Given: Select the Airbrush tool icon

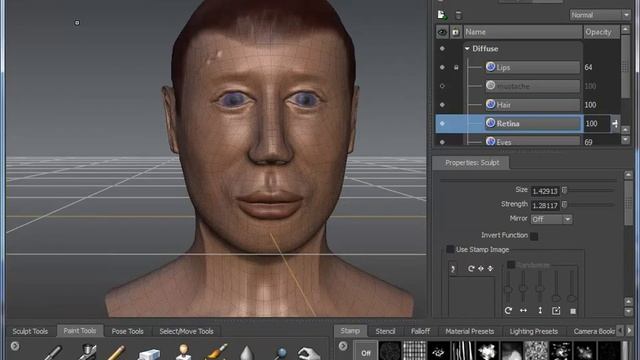Looking at the screenshot, I should 87,352.
